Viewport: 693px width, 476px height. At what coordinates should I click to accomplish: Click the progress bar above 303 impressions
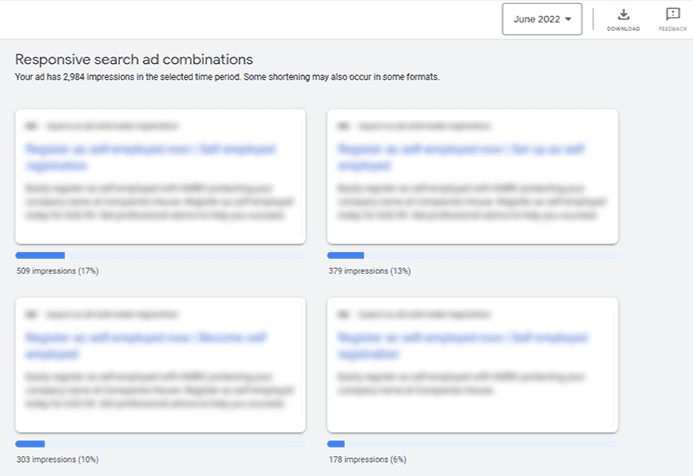(x=160, y=444)
